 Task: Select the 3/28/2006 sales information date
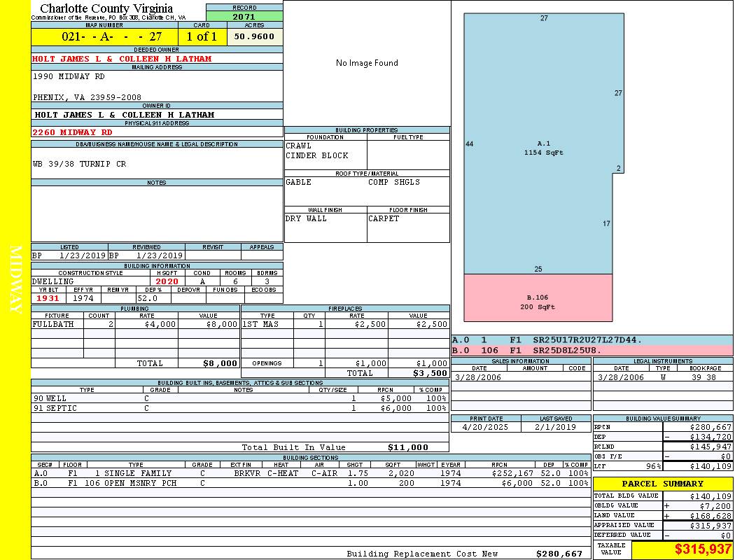click(479, 377)
